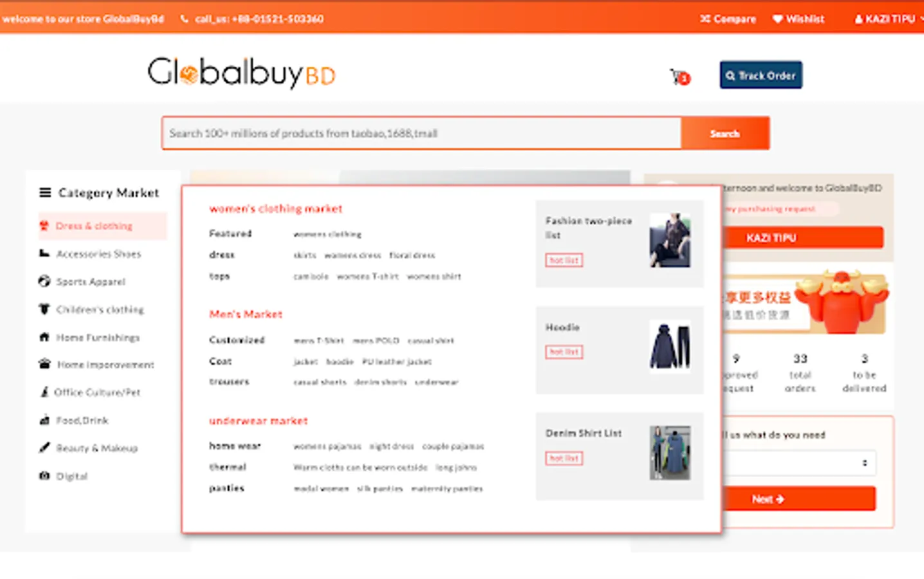Click the maternity panties link
Viewport: 924px width, 579px height.
pos(447,489)
